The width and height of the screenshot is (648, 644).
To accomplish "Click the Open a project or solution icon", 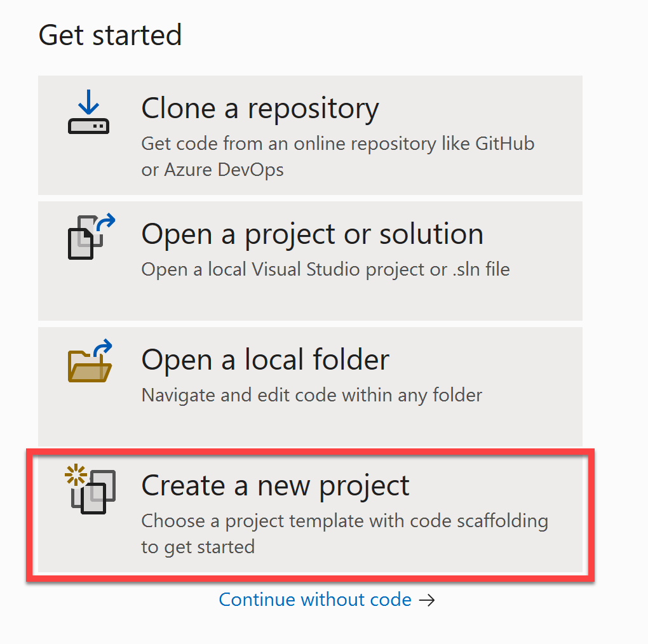I will pyautogui.click(x=88, y=236).
